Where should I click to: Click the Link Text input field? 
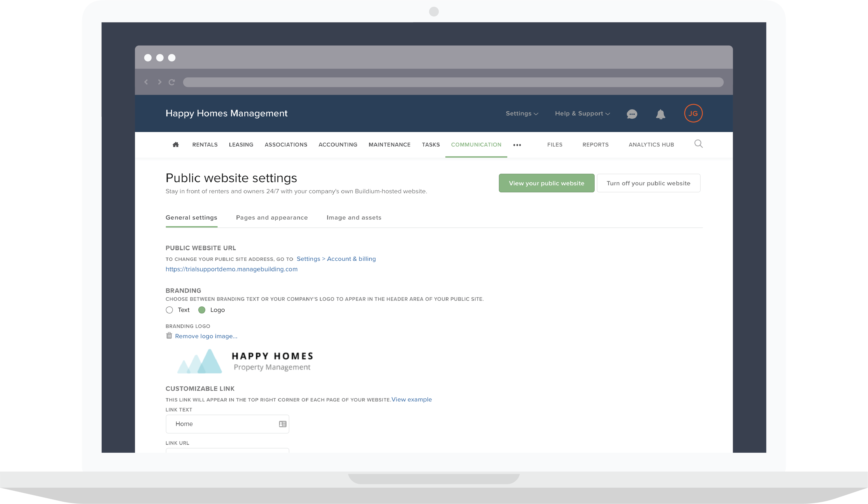[x=227, y=424]
